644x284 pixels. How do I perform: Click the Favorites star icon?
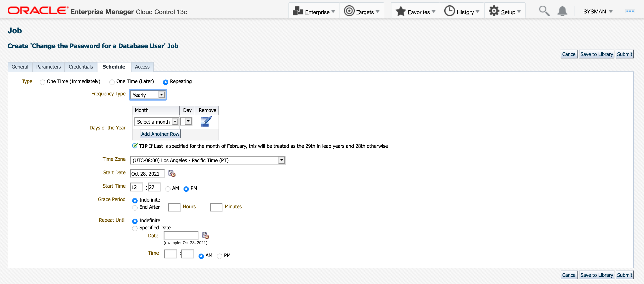click(x=400, y=11)
